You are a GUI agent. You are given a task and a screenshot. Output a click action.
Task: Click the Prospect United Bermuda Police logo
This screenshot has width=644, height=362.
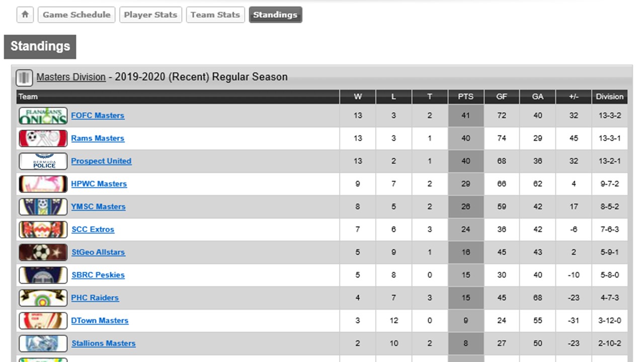coord(43,161)
